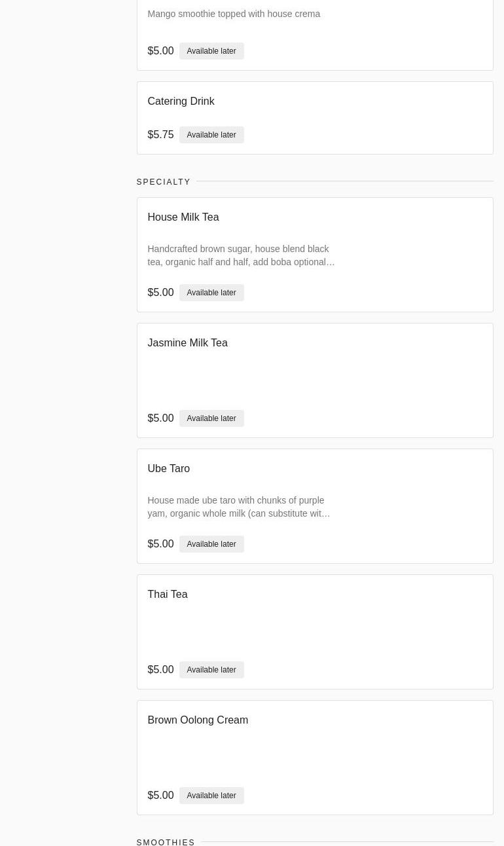
Task: Click Available later badge for Jasmine Milk Tea
Action: 211,418
